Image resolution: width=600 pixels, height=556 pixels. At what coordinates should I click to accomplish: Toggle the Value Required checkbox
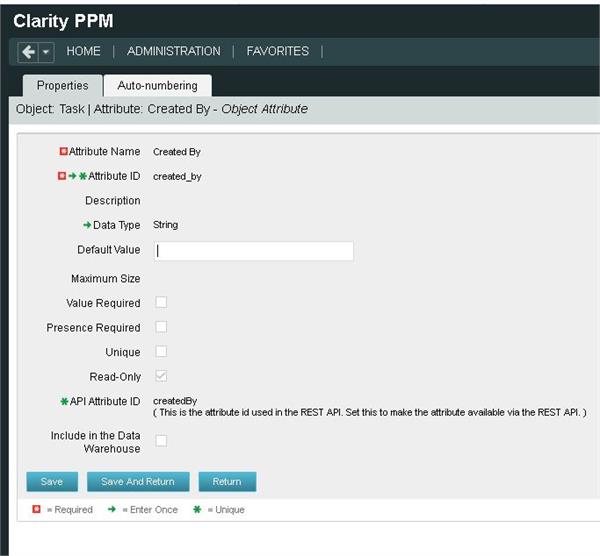pyautogui.click(x=161, y=302)
